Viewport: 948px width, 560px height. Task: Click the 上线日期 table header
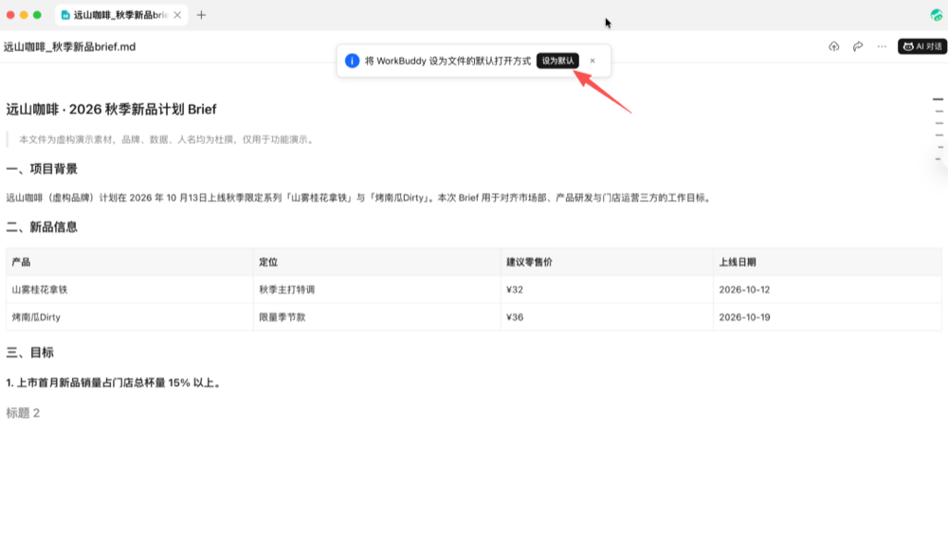[x=827, y=262]
